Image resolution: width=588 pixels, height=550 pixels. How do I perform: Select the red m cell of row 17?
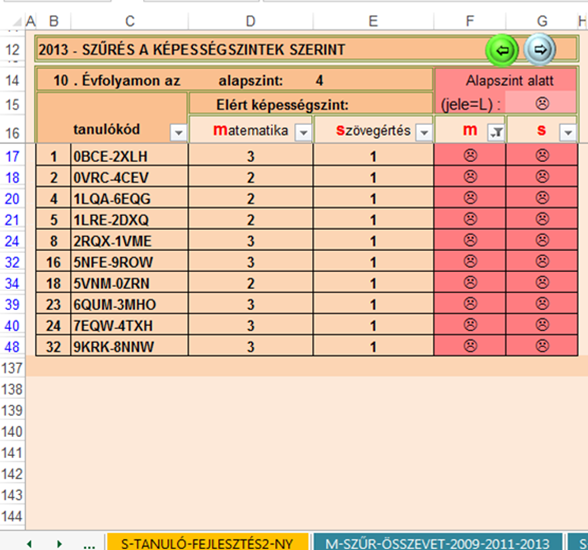pos(470,155)
